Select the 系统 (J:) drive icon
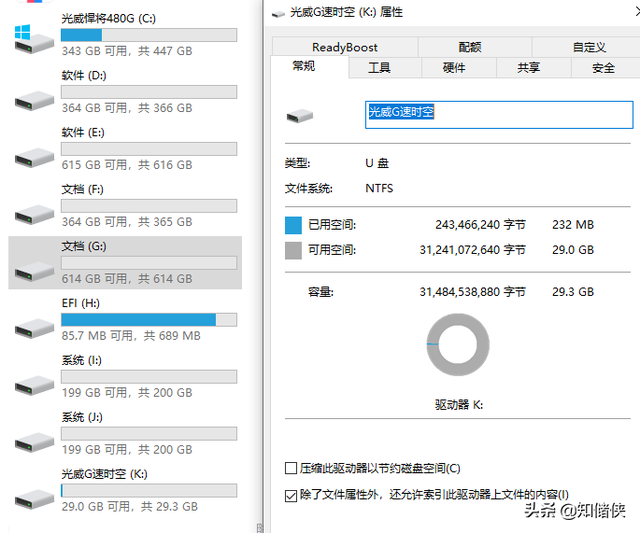The image size is (640, 533). pos(34,442)
